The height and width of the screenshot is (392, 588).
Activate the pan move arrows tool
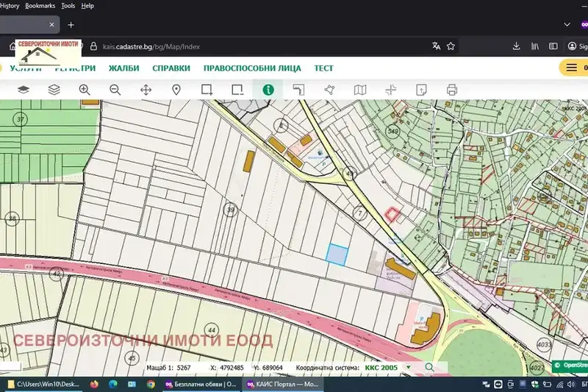pos(146,90)
